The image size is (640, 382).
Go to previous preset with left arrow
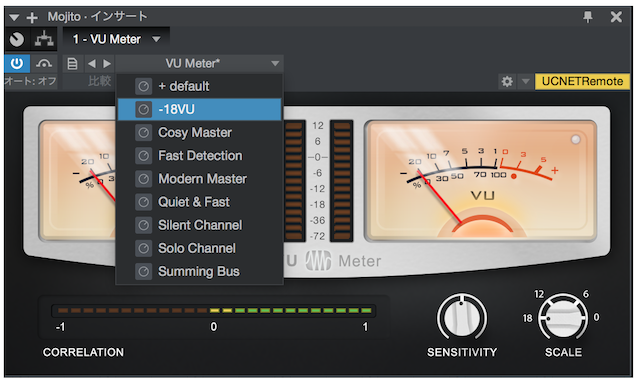point(92,64)
